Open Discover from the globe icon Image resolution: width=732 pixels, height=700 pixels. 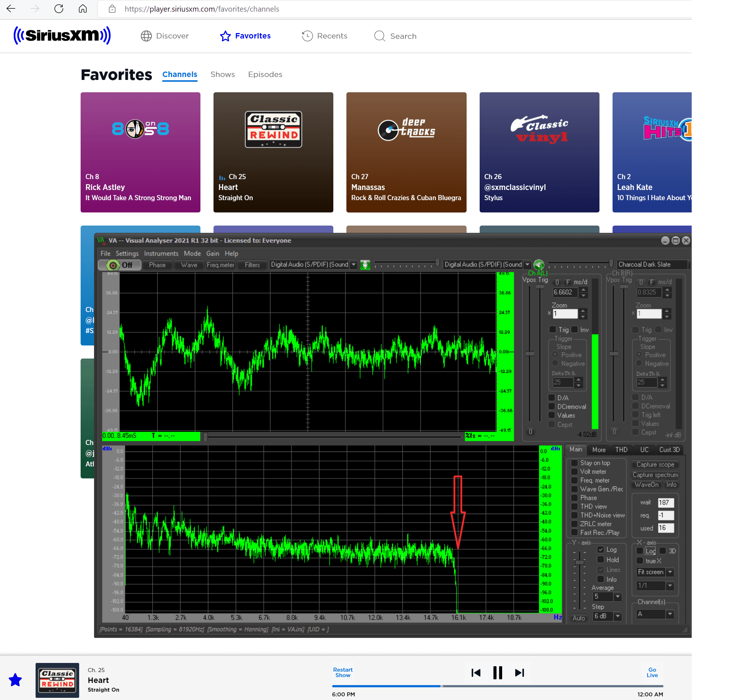(x=146, y=36)
